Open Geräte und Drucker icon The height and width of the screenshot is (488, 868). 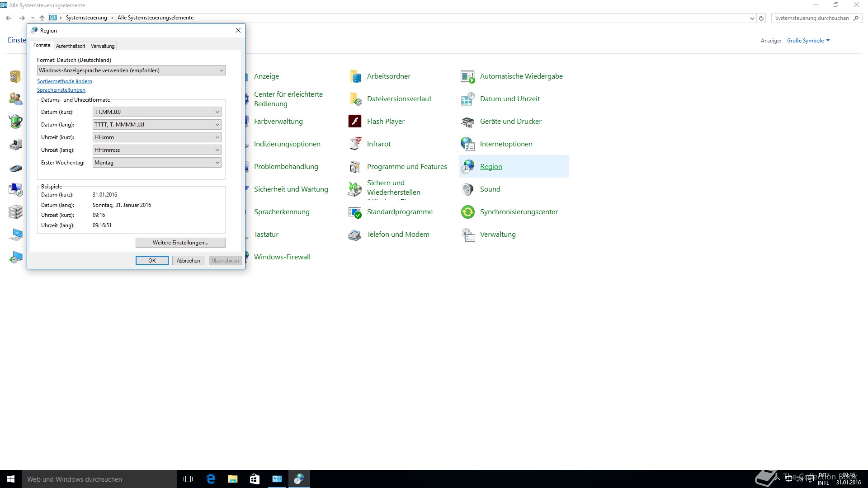[x=468, y=122]
